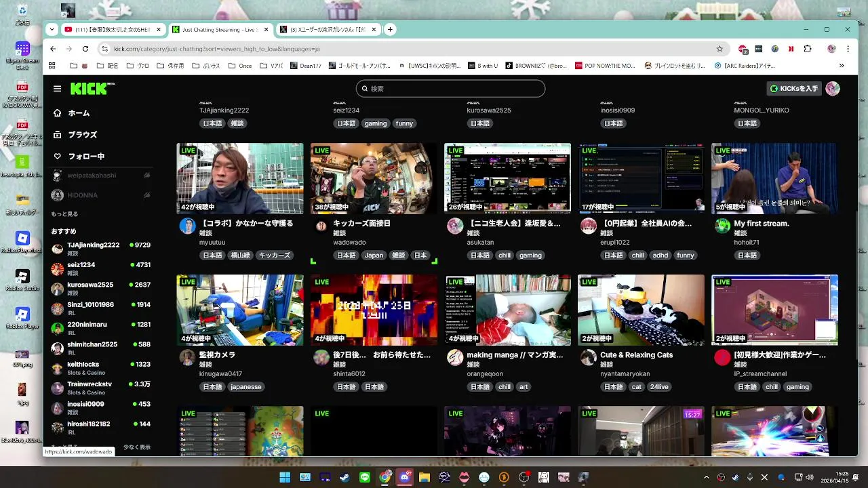Image resolution: width=868 pixels, height=488 pixels.
Task: Click the taskbar volume speaker icon
Action: click(x=808, y=477)
